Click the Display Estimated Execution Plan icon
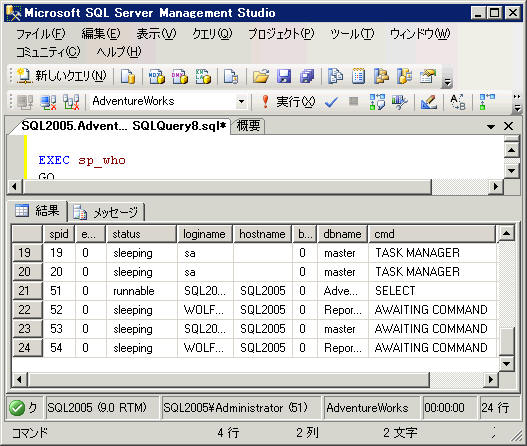 (x=377, y=102)
